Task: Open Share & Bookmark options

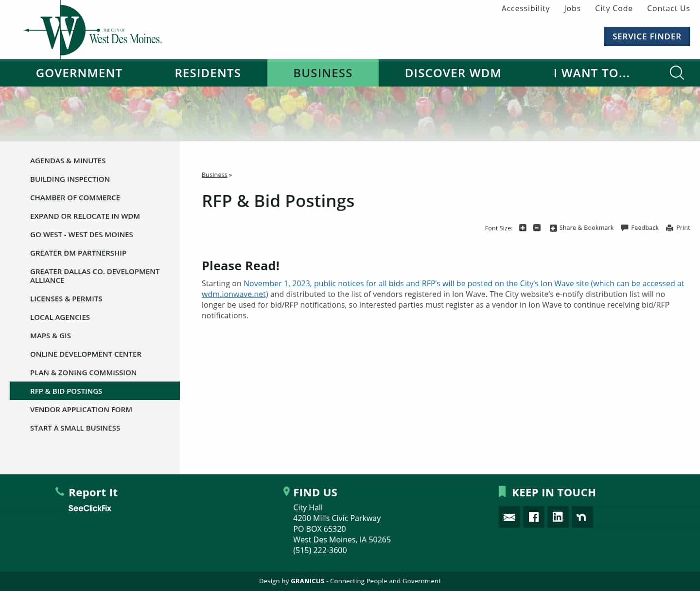Action: point(581,227)
